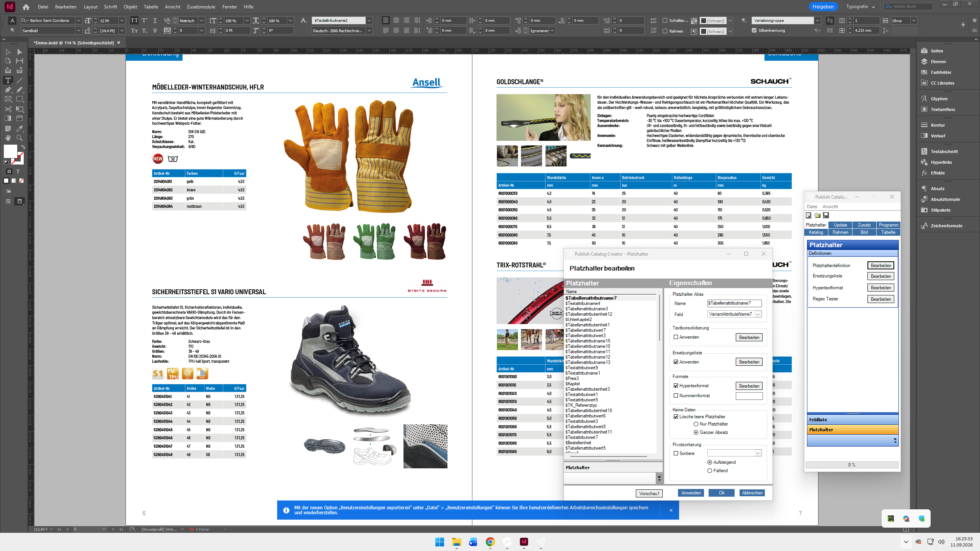Click the Vorschau1 button
The height and width of the screenshot is (551, 980).
[x=649, y=493]
